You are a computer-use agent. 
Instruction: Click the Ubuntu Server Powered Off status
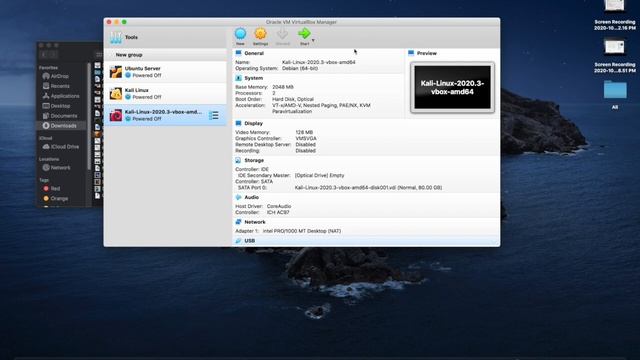[x=147, y=76]
